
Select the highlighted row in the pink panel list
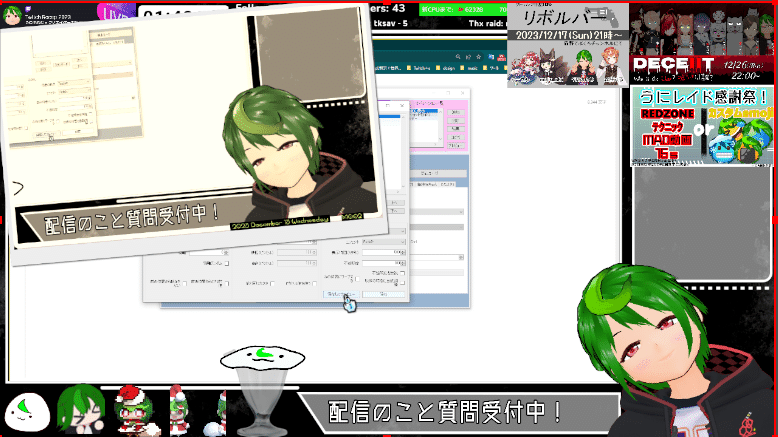coord(424,111)
